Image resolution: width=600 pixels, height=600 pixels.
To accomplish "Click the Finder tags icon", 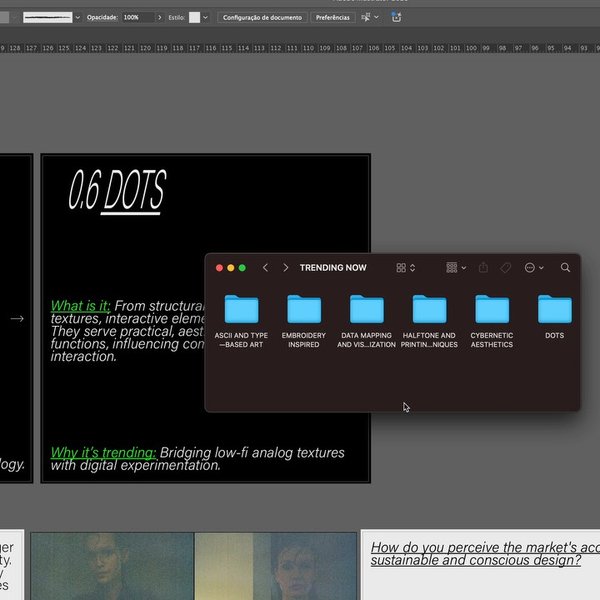I will coord(506,268).
